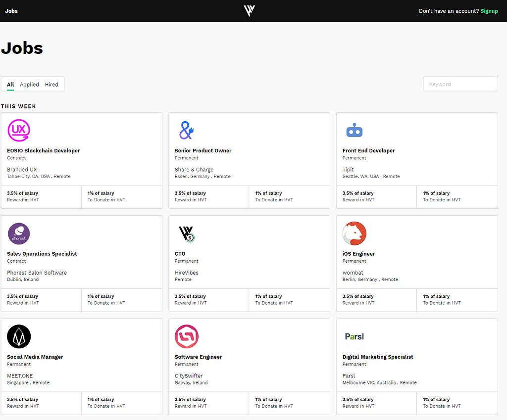Click the Melbourne VIC, Australia location
Image resolution: width=507 pixels, height=420 pixels.
click(x=369, y=382)
